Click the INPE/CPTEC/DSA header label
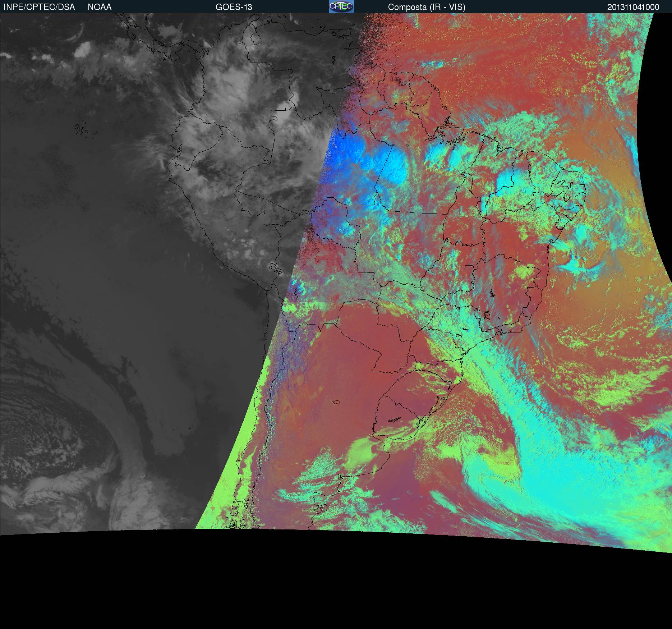672x629 pixels. click(x=39, y=7)
